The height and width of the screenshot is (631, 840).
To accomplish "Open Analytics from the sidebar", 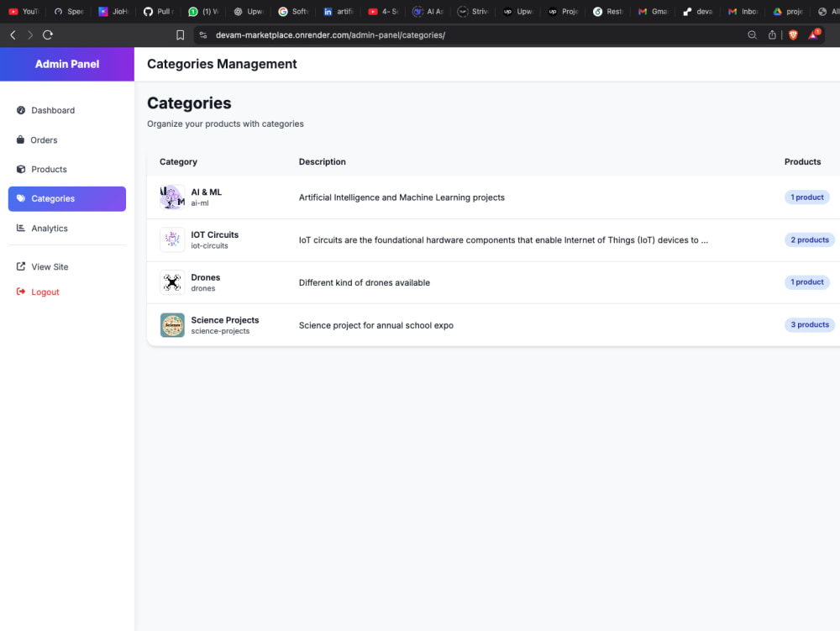I will (67, 229).
